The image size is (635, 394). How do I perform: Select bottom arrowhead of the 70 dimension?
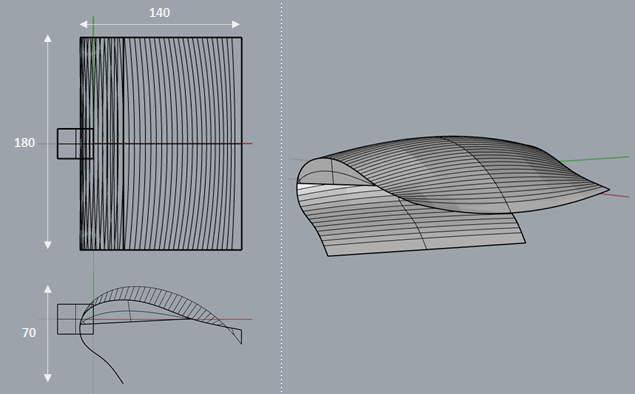point(48,377)
